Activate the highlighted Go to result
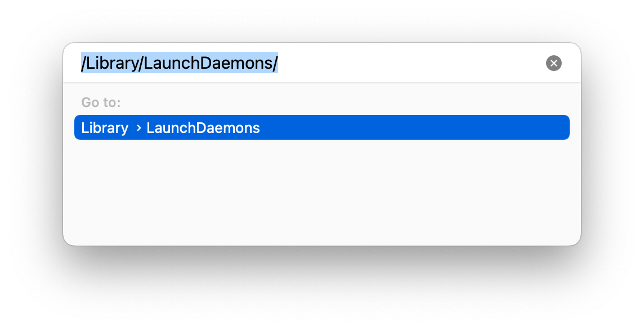This screenshot has width=644, height=329. pyautogui.click(x=322, y=127)
